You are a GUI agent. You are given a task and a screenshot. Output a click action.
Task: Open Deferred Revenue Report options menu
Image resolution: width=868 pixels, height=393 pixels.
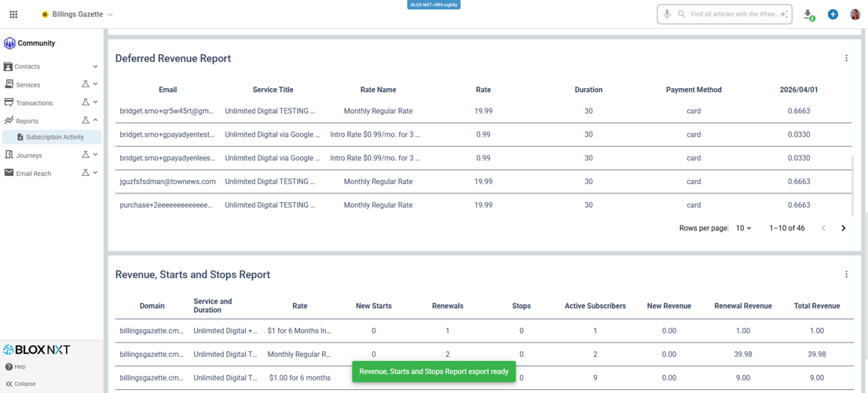coord(846,58)
